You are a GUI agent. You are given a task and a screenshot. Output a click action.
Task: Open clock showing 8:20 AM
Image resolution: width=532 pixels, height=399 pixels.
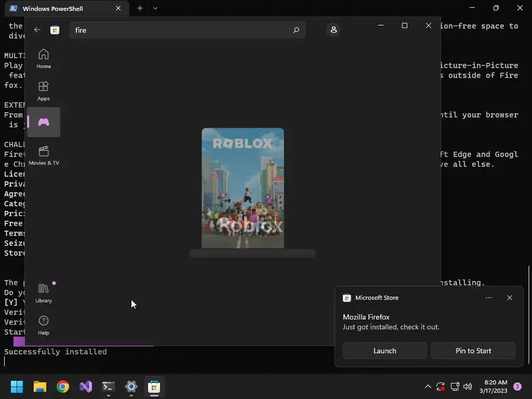[494, 387]
